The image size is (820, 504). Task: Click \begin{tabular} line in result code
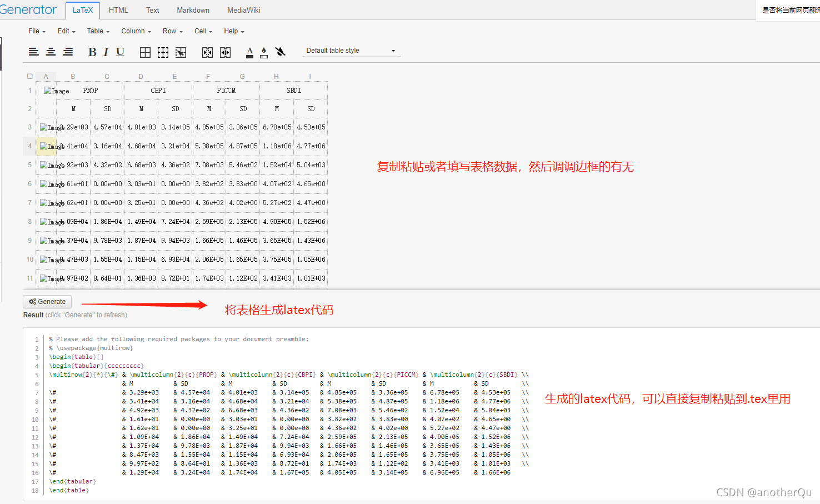point(96,366)
